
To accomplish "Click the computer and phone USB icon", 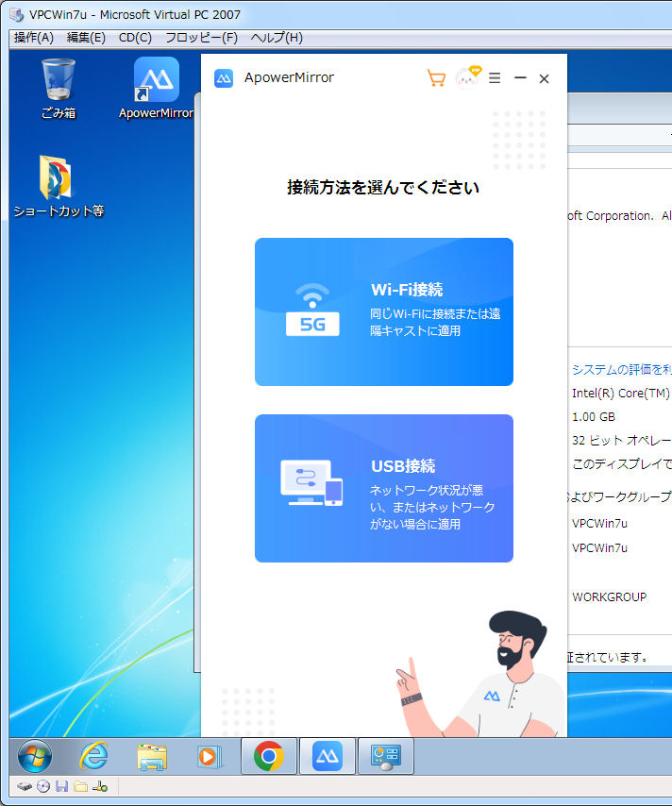I will click(311, 482).
